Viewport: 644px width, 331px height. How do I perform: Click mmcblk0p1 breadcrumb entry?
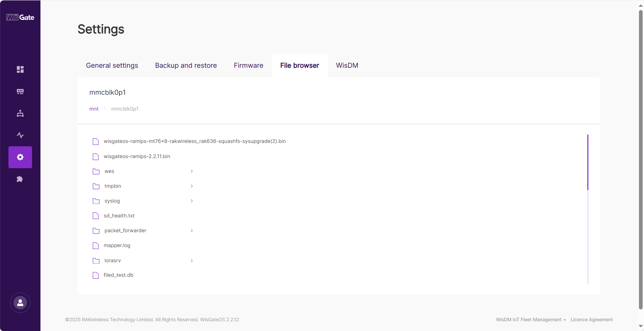tap(125, 109)
